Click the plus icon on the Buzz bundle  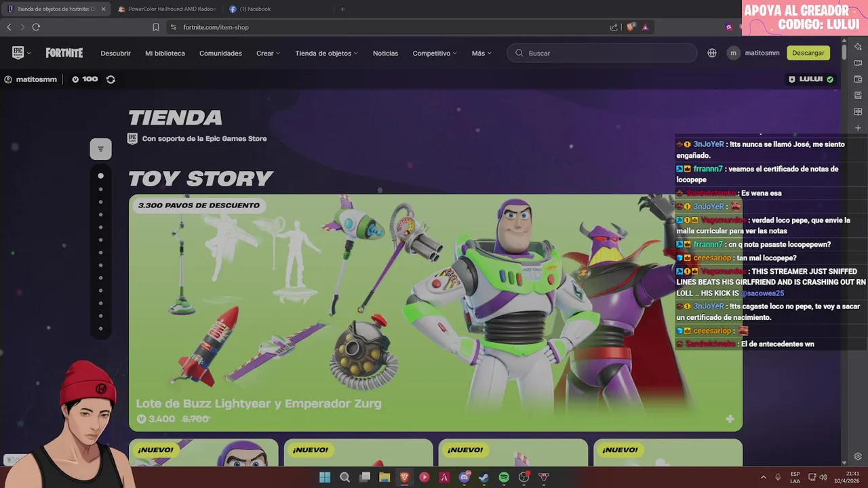tap(730, 419)
